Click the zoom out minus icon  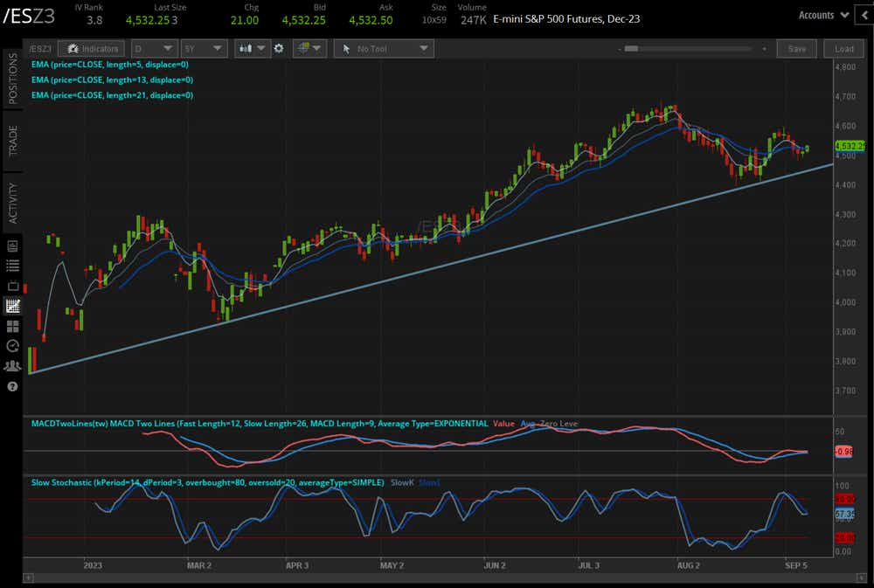(x=620, y=49)
